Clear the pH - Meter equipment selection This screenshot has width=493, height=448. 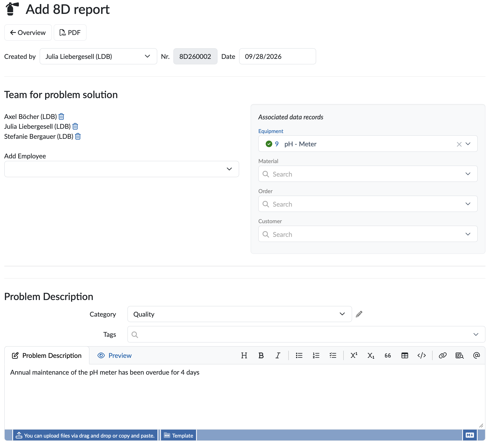click(460, 144)
